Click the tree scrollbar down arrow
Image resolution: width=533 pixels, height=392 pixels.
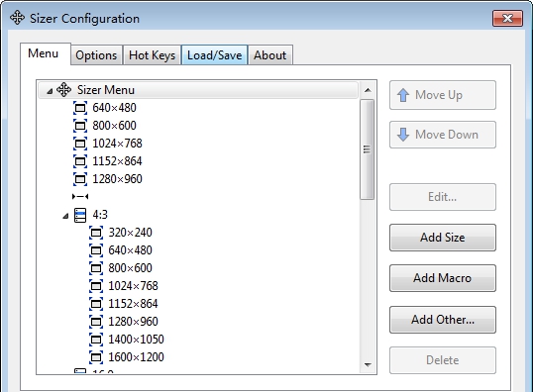(x=368, y=365)
